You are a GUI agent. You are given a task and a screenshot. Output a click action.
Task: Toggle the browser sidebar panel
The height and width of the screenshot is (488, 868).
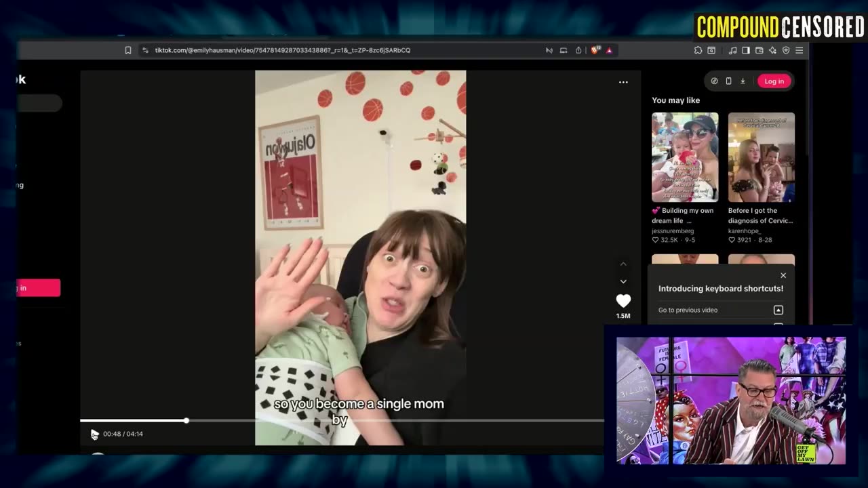tap(746, 50)
